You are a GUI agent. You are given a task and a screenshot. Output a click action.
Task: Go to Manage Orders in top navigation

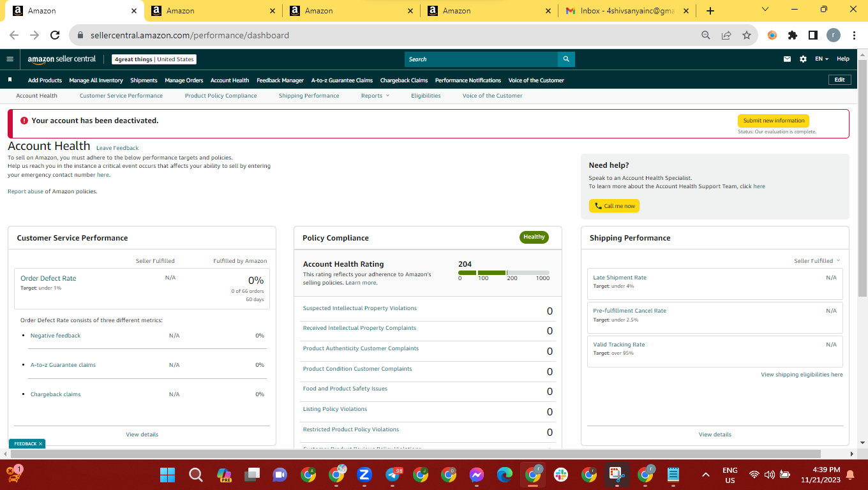point(184,80)
